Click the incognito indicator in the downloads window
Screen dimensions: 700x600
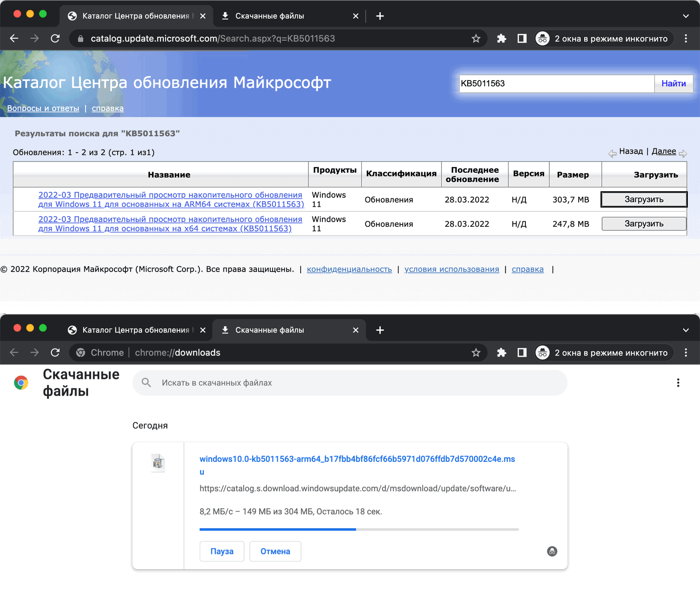point(604,352)
